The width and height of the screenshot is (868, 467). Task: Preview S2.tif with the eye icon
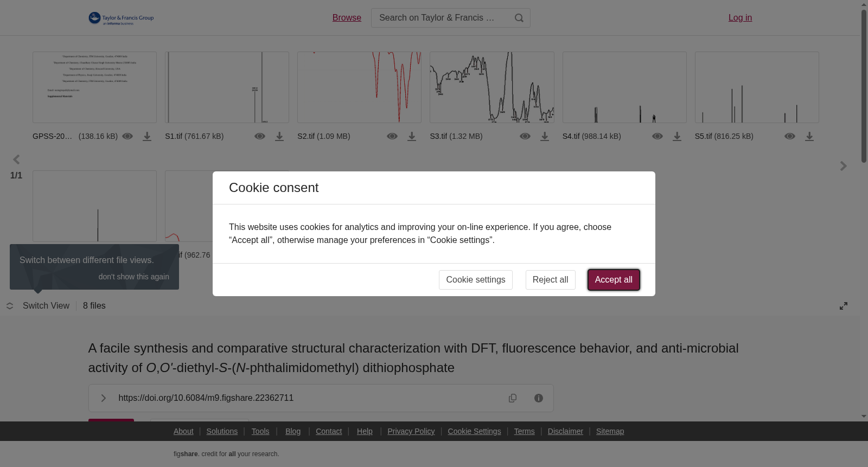(x=392, y=136)
